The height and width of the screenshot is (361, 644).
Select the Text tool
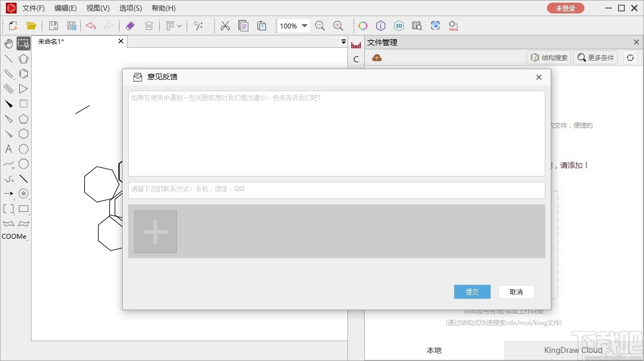point(8,149)
